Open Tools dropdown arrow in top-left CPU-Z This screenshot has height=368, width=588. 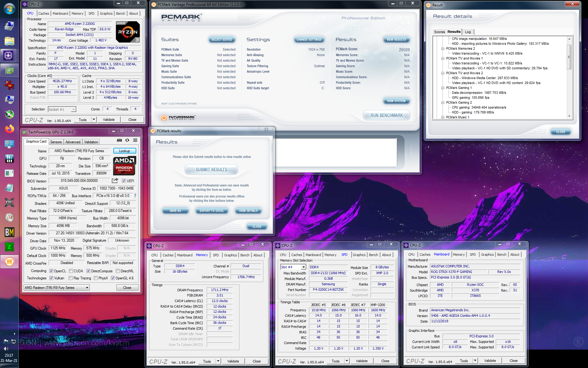tap(94, 120)
